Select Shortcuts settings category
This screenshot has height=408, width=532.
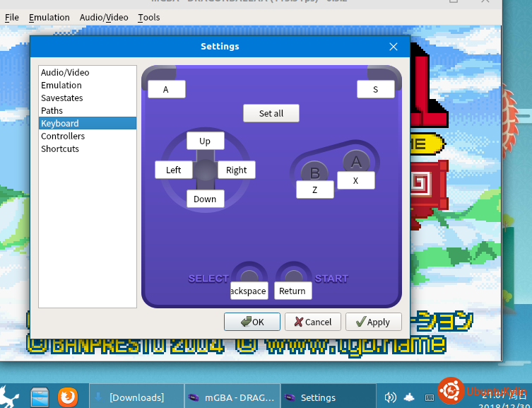coord(88,148)
